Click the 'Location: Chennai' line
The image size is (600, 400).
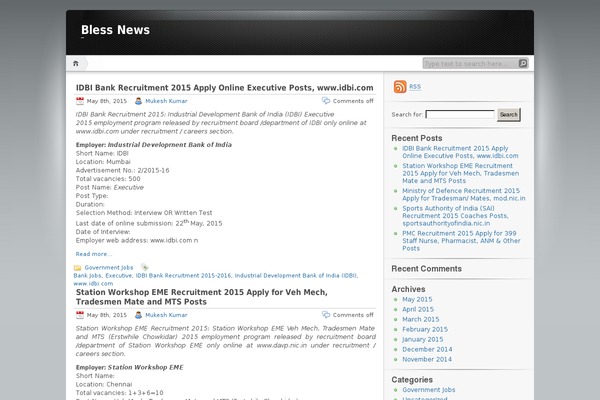pos(104,384)
